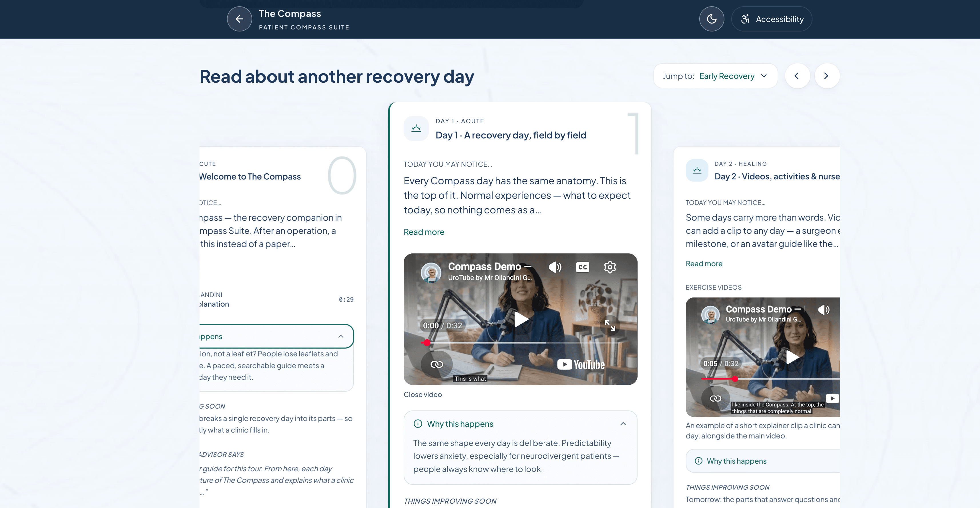Click the 0:29 duration on Welcome card
980x508 pixels.
pyautogui.click(x=346, y=299)
